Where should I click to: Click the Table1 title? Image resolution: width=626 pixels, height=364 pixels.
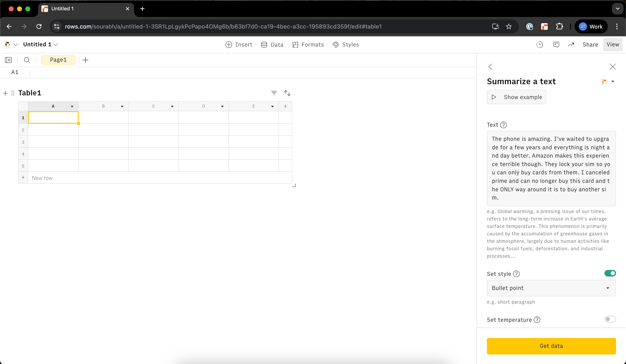(x=30, y=93)
